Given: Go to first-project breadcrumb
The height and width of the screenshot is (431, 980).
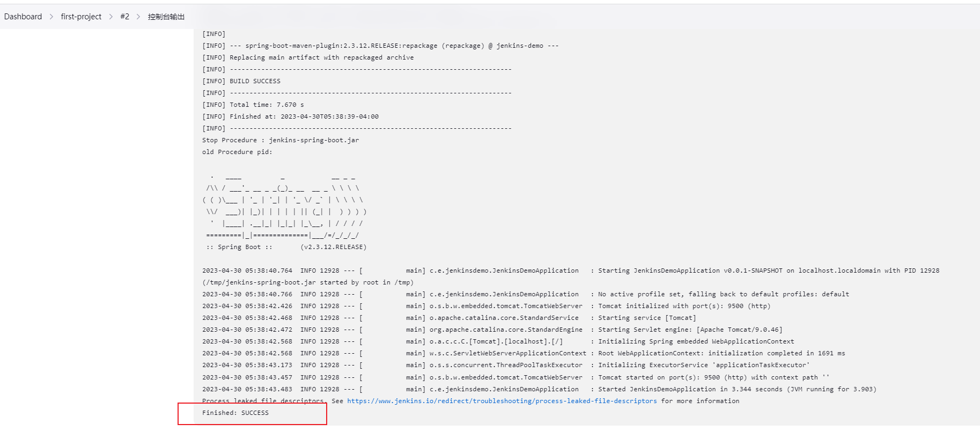Looking at the screenshot, I should 81,17.
